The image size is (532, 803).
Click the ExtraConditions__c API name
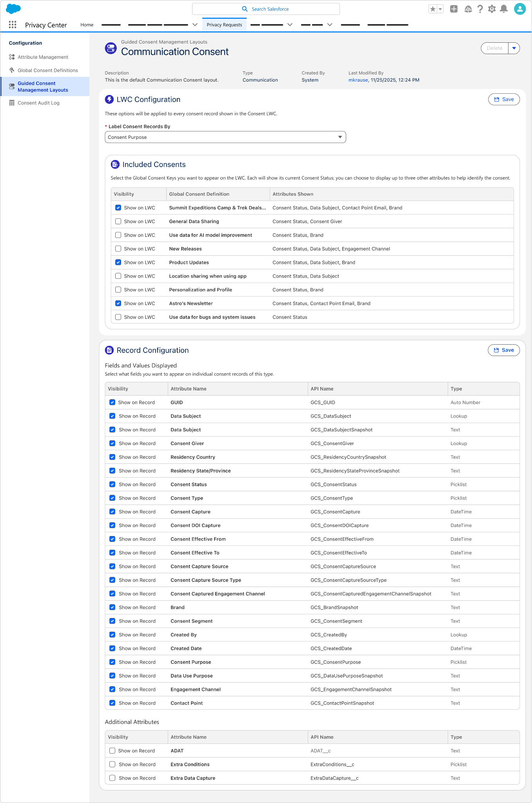[332, 765]
